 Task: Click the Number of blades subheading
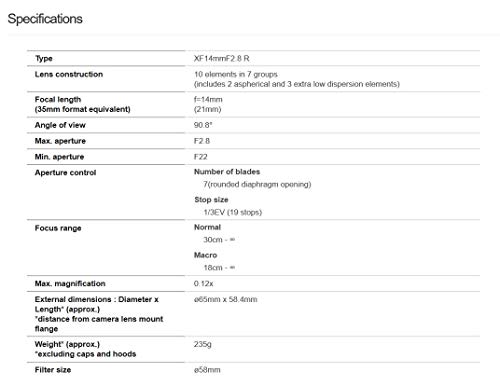(x=227, y=172)
